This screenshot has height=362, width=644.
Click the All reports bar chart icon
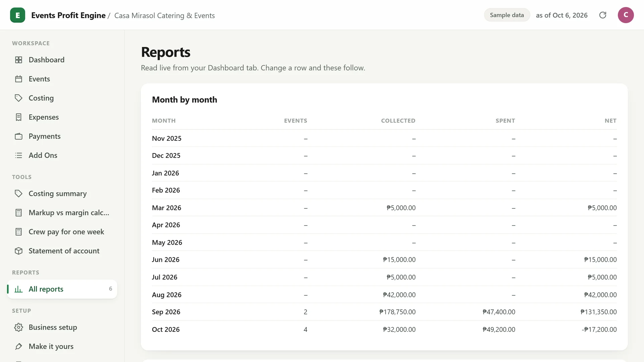click(19, 289)
